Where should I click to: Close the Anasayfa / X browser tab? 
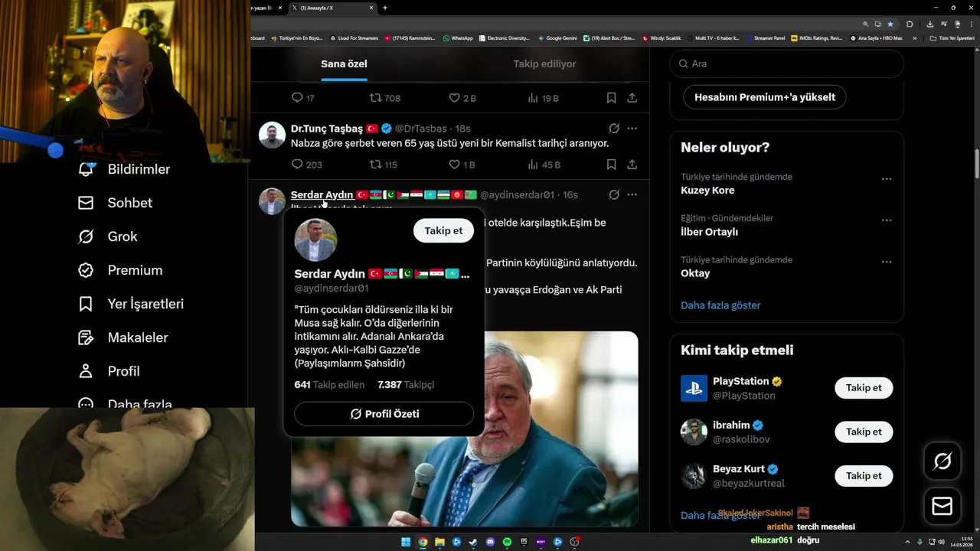[x=371, y=8]
